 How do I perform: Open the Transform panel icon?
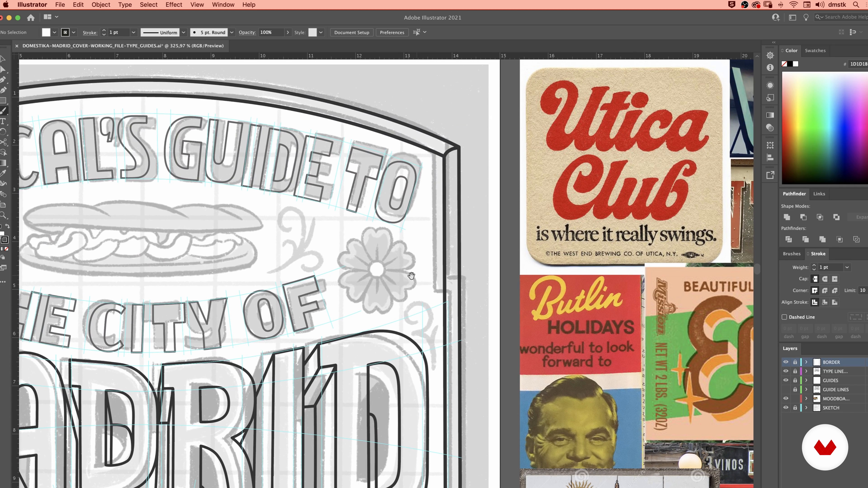pos(770,145)
